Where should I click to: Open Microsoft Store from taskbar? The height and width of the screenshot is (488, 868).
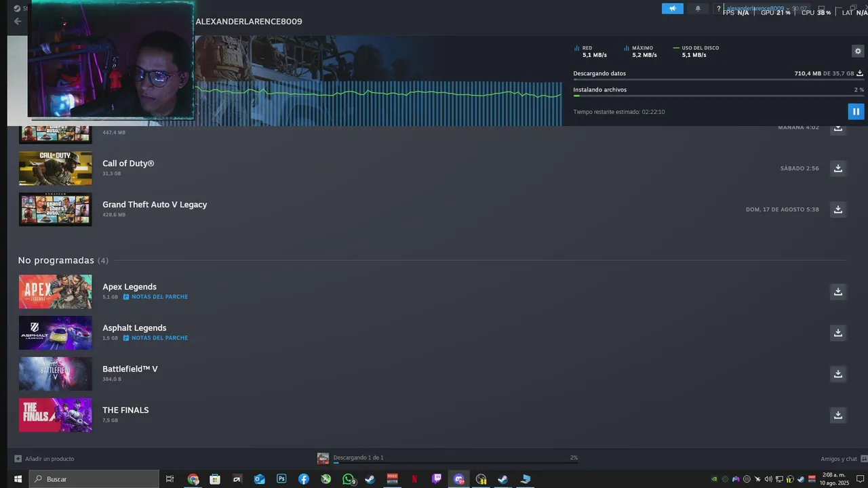pos(215,479)
